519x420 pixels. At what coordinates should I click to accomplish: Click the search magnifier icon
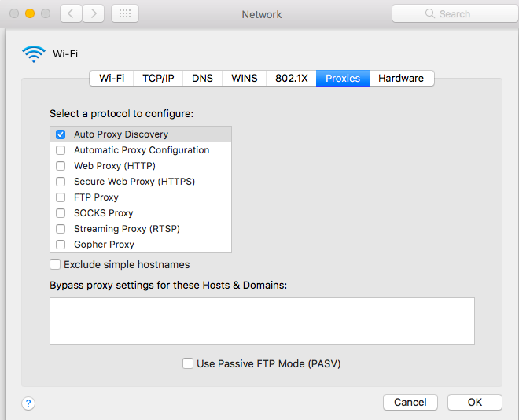click(430, 14)
